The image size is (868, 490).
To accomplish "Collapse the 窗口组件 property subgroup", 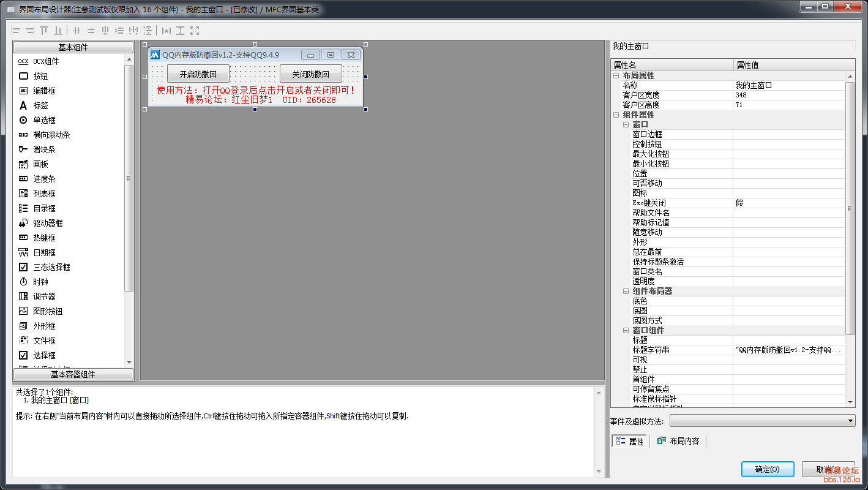I will 626,330.
